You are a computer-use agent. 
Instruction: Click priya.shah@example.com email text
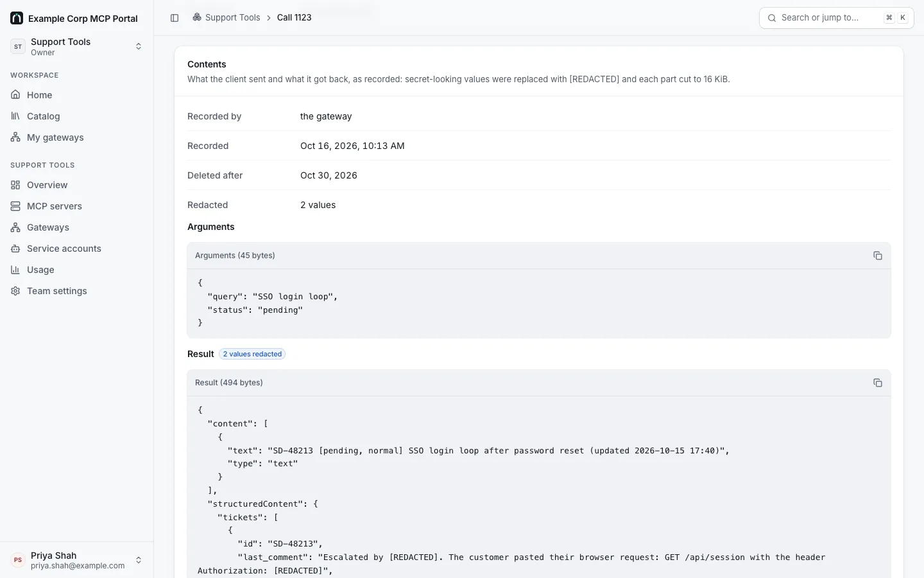click(78, 566)
